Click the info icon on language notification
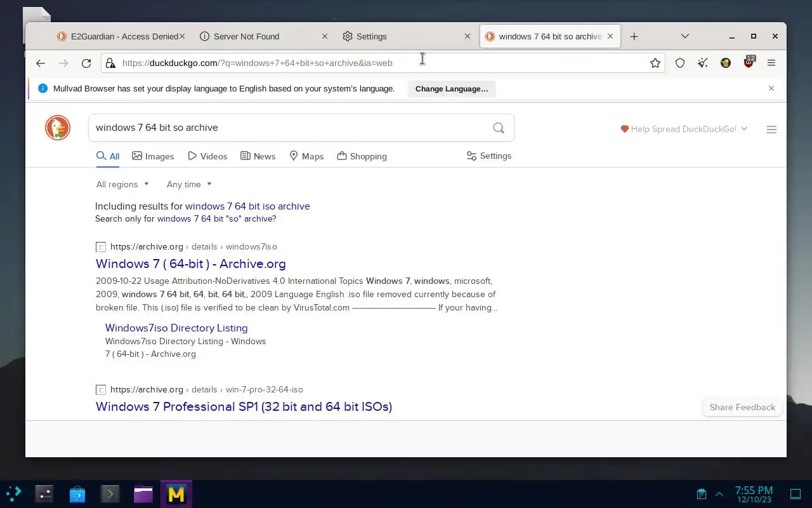 click(x=43, y=88)
